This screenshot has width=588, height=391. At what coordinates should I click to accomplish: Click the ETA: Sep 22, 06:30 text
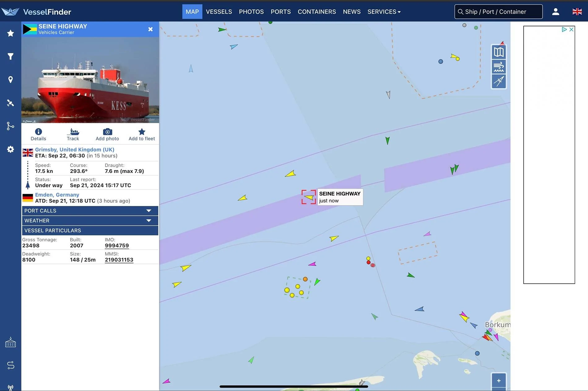click(x=60, y=156)
